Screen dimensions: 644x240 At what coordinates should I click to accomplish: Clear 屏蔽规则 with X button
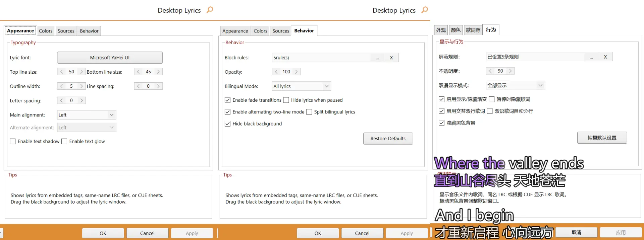[x=605, y=57]
